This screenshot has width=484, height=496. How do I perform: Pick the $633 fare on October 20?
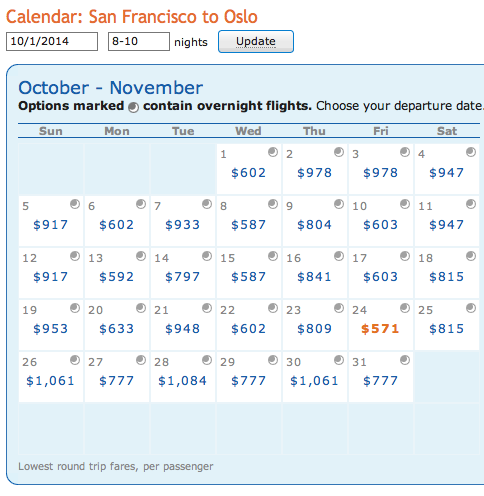(116, 329)
